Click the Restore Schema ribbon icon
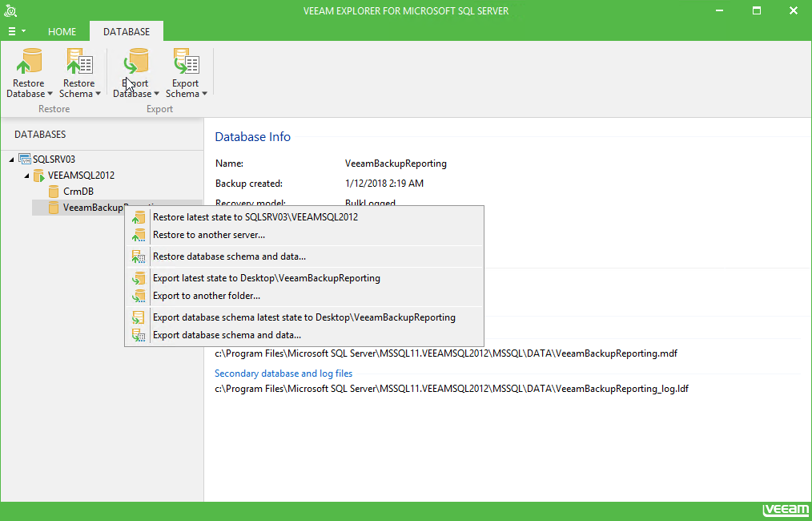This screenshot has height=521, width=812. (x=79, y=63)
